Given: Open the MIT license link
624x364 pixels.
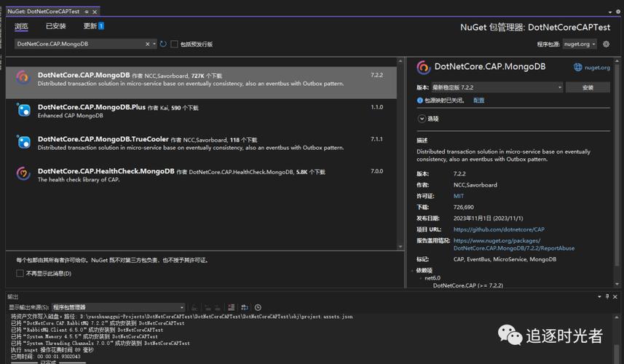Looking at the screenshot, I should tap(459, 196).
